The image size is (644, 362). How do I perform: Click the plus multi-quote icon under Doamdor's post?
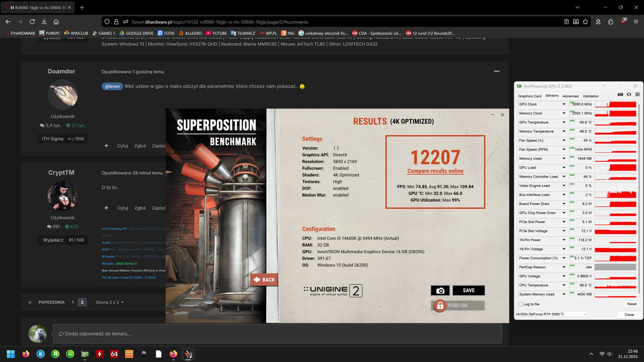click(106, 146)
